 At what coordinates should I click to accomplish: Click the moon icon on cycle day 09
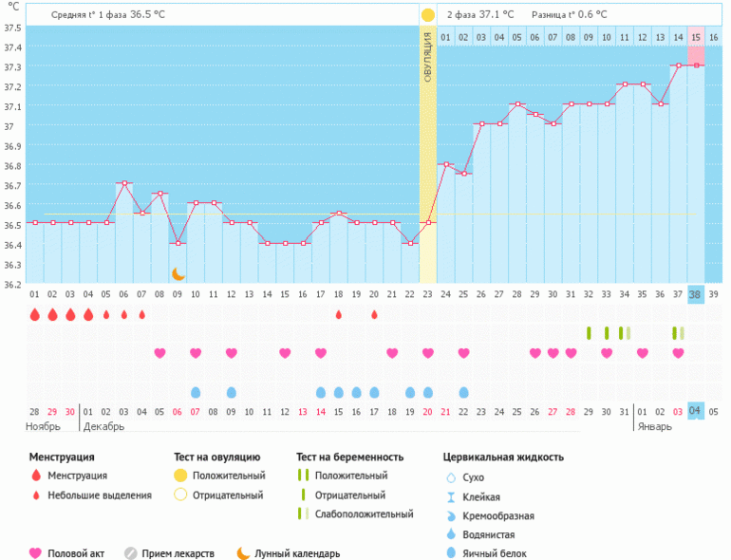[178, 273]
